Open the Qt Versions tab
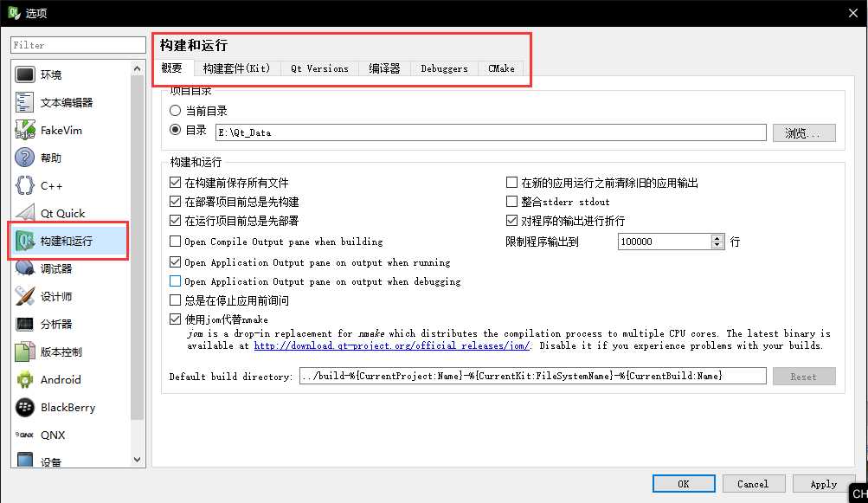The height and width of the screenshot is (503, 868). [x=319, y=68]
